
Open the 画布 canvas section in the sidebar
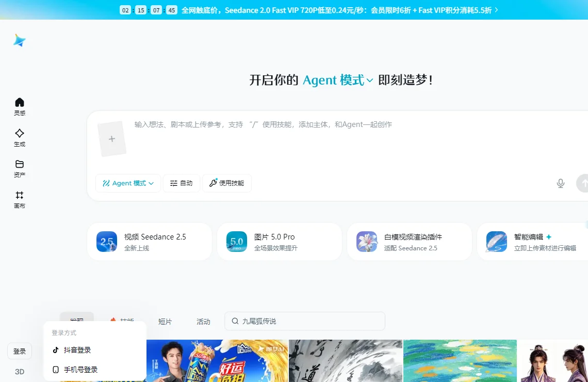click(x=20, y=200)
